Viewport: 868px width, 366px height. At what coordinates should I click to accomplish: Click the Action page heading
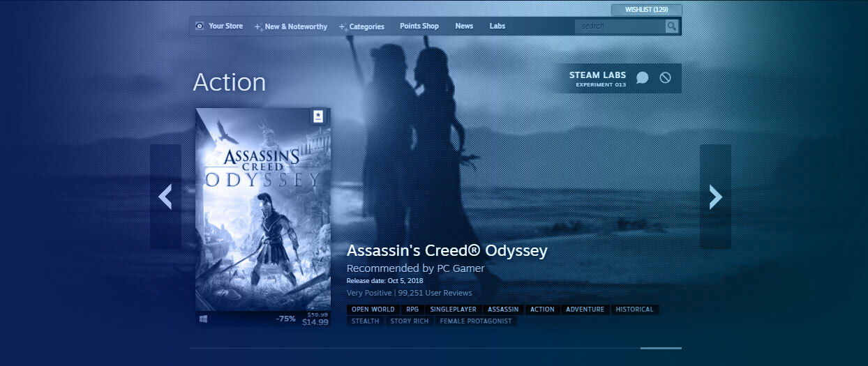[230, 82]
